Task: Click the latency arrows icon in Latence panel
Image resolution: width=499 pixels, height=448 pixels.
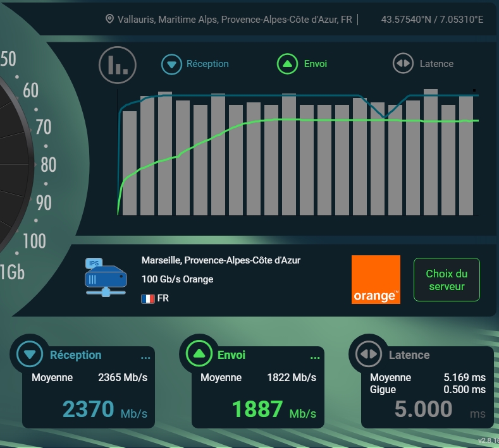Action: (x=369, y=354)
